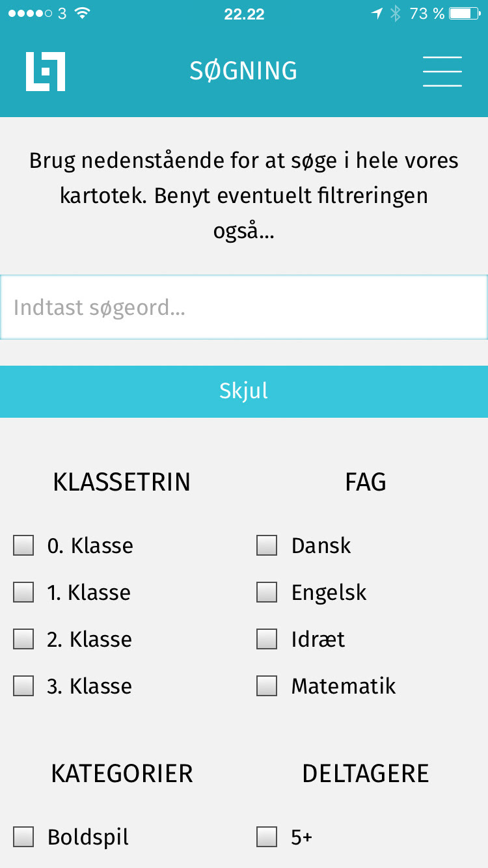The width and height of the screenshot is (488, 868).
Task: Focus the 'Indtast søgeord...' search field
Action: tap(244, 307)
